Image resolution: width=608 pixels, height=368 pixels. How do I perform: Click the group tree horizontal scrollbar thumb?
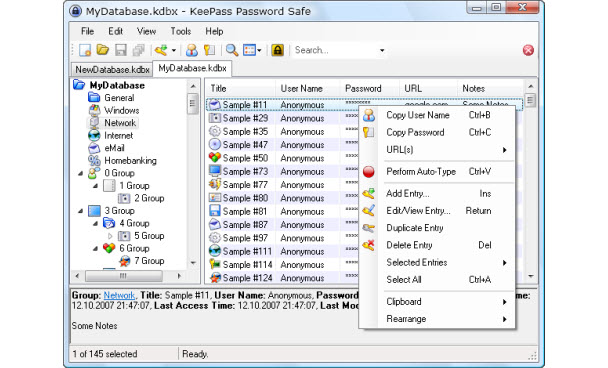[x=123, y=276]
